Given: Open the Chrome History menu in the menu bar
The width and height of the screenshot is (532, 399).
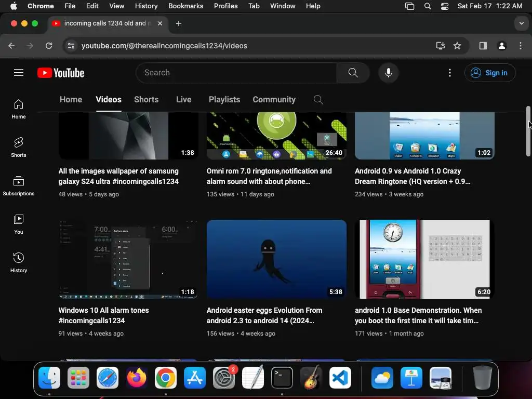Looking at the screenshot, I should coord(146,6).
